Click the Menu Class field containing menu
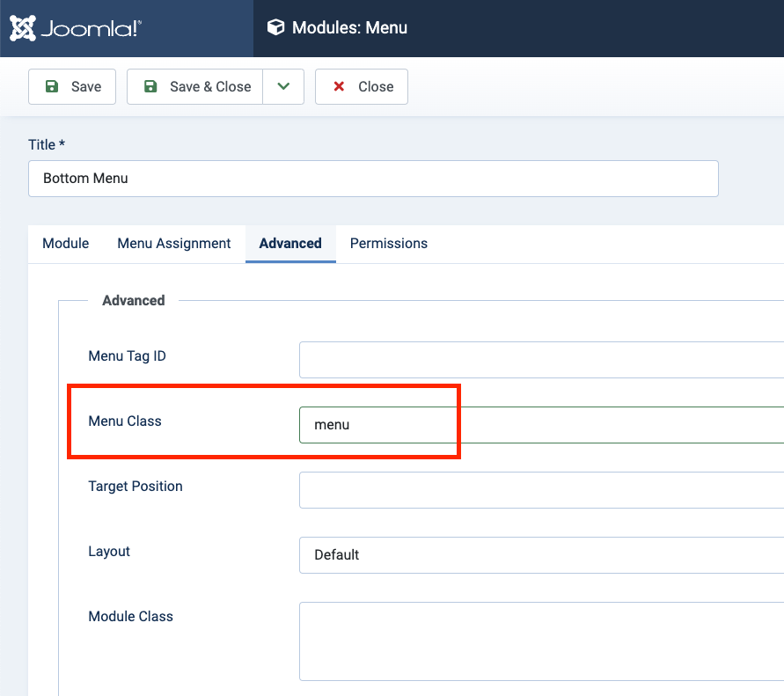Viewport: 784px width, 696px height. point(540,425)
